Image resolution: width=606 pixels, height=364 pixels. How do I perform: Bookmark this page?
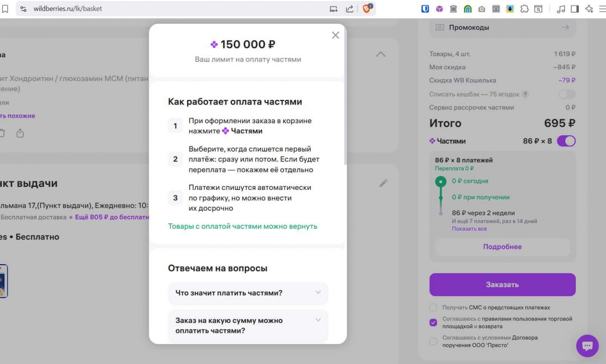[5, 9]
